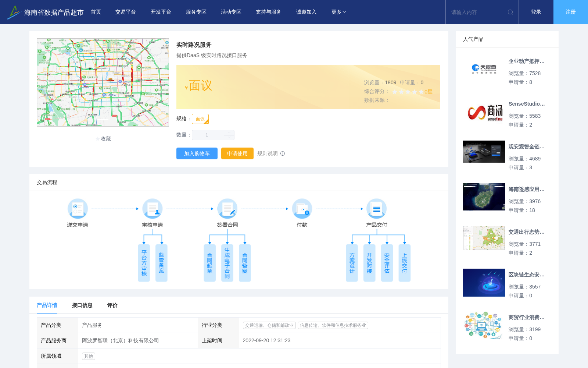Screen dimensions: 588x368
Task: Click the Hainan data supermarket logo
Action: pos(14,12)
